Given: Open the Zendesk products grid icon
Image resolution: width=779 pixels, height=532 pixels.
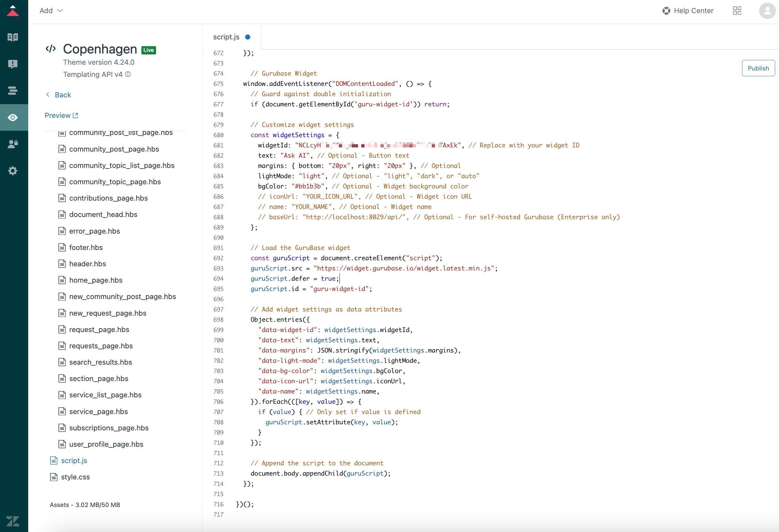Looking at the screenshot, I should coord(737,11).
